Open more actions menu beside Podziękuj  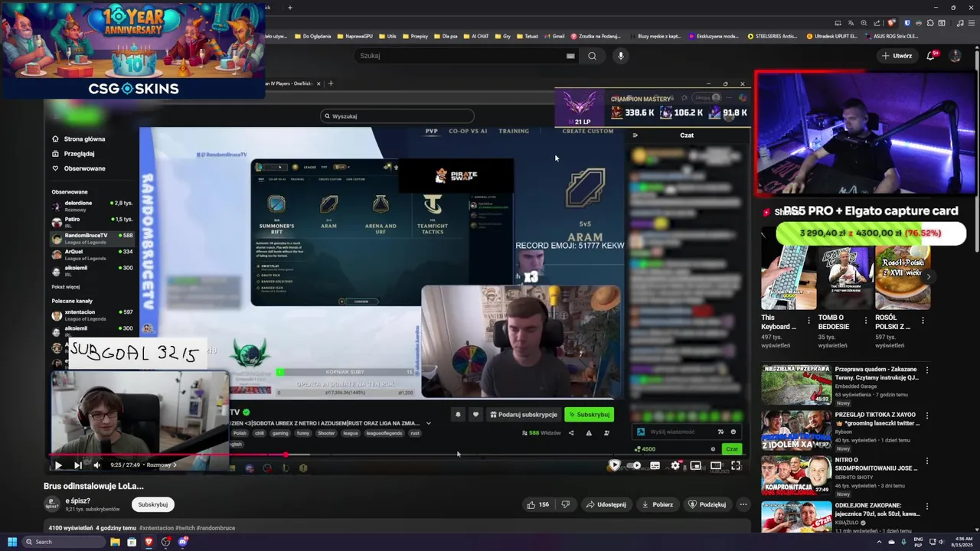743,504
